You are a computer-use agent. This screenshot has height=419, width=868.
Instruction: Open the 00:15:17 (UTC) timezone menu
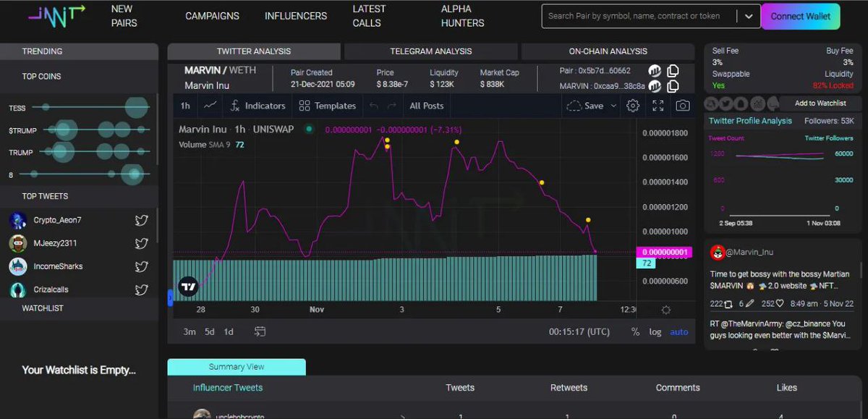(x=579, y=332)
